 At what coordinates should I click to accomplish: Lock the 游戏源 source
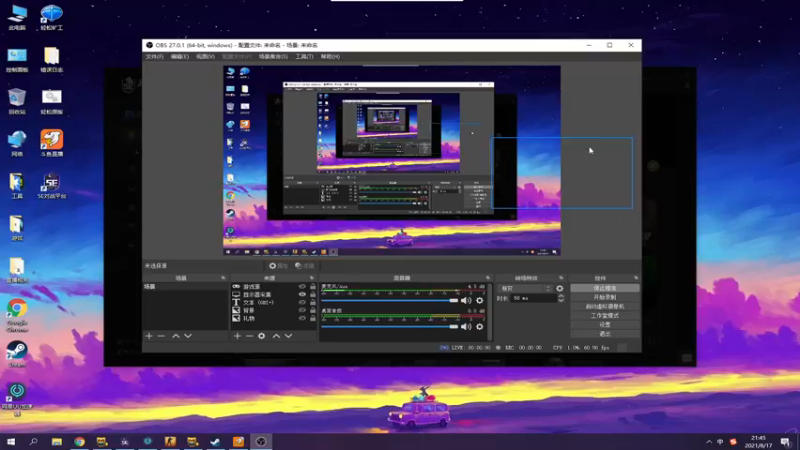[313, 287]
